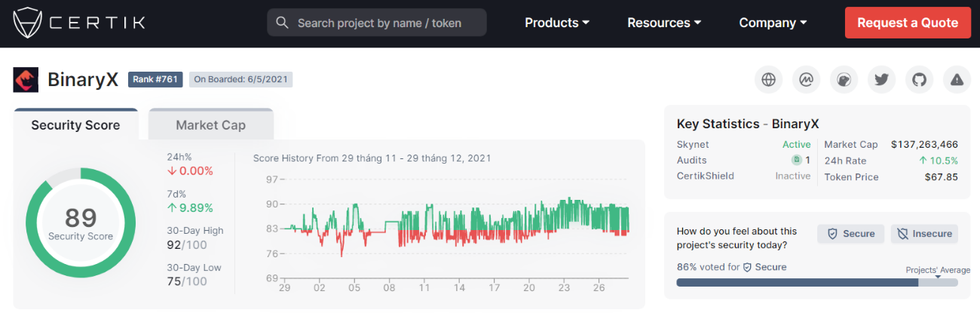Switch to the Market Cap tab

(210, 125)
